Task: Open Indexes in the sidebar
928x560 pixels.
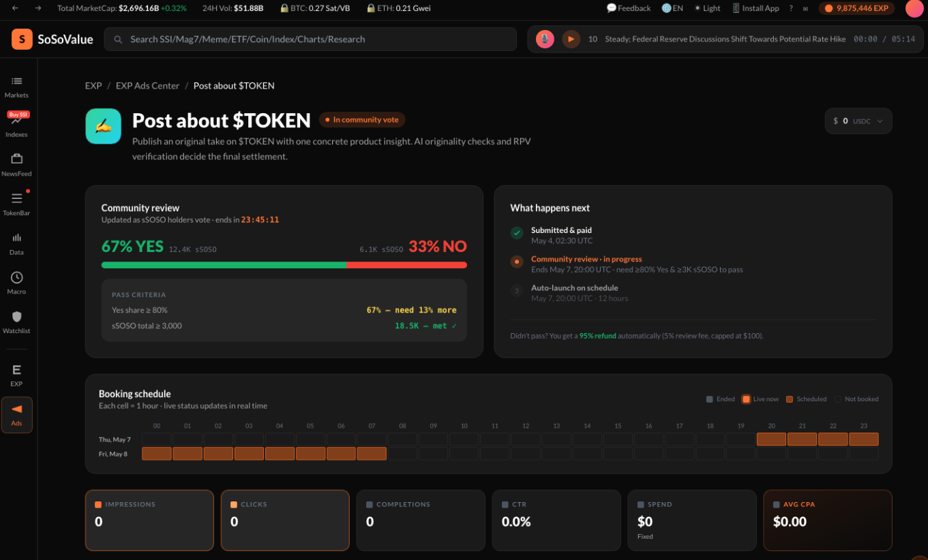Action: (16, 125)
